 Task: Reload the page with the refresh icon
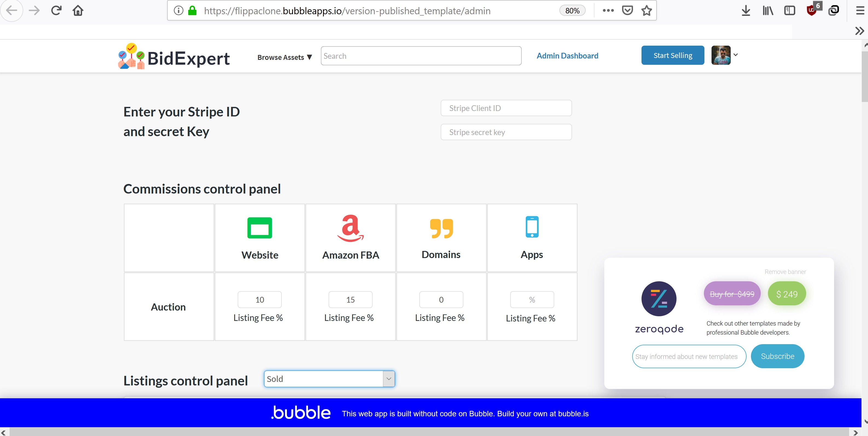click(x=56, y=10)
